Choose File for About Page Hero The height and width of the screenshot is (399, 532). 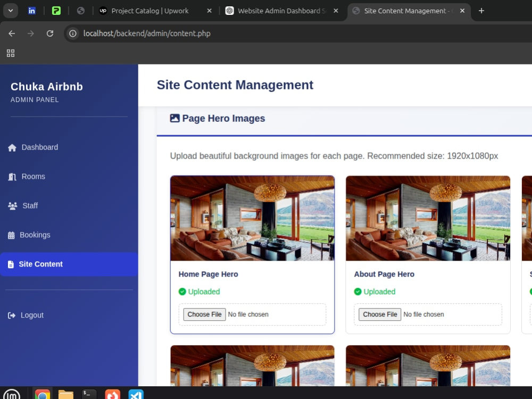pos(380,314)
